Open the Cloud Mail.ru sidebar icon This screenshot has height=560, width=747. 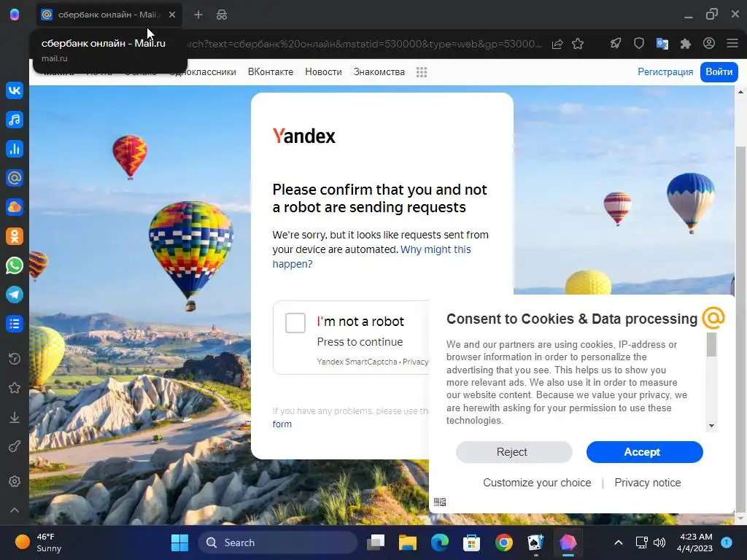click(15, 207)
